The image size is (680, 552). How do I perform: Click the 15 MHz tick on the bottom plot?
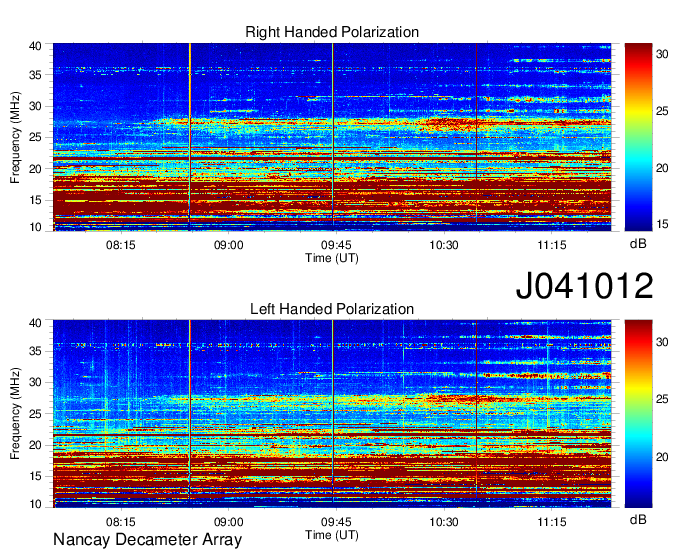pos(35,476)
